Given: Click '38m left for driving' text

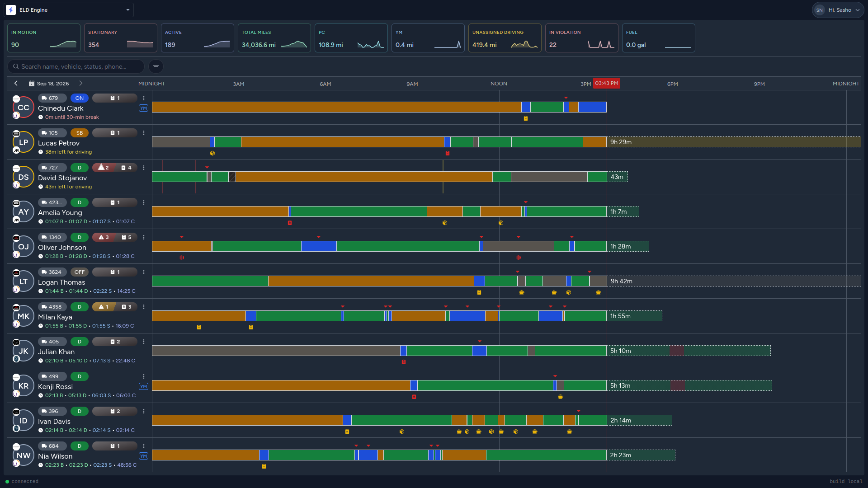Looking at the screenshot, I should (68, 152).
